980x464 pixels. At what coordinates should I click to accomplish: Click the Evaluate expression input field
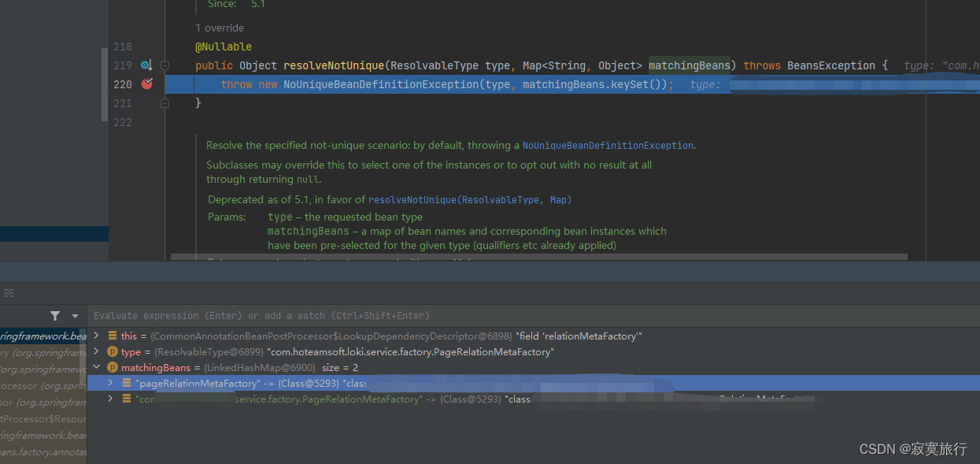[315, 315]
